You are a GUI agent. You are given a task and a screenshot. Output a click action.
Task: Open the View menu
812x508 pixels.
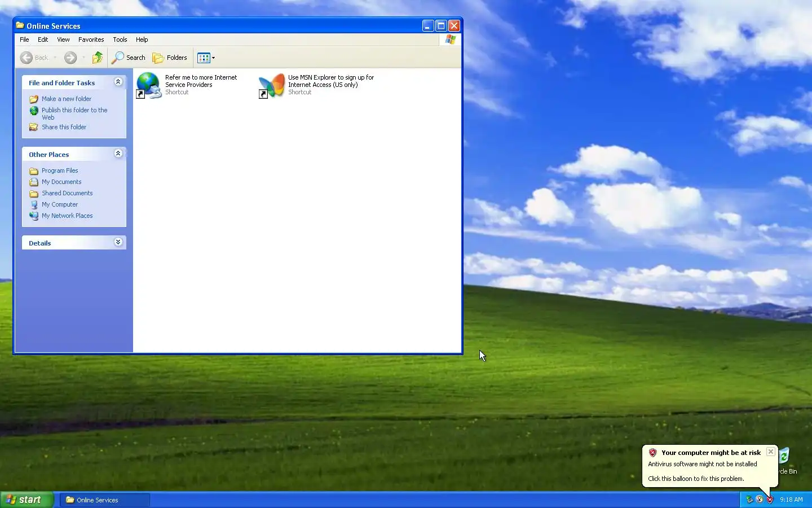(63, 40)
